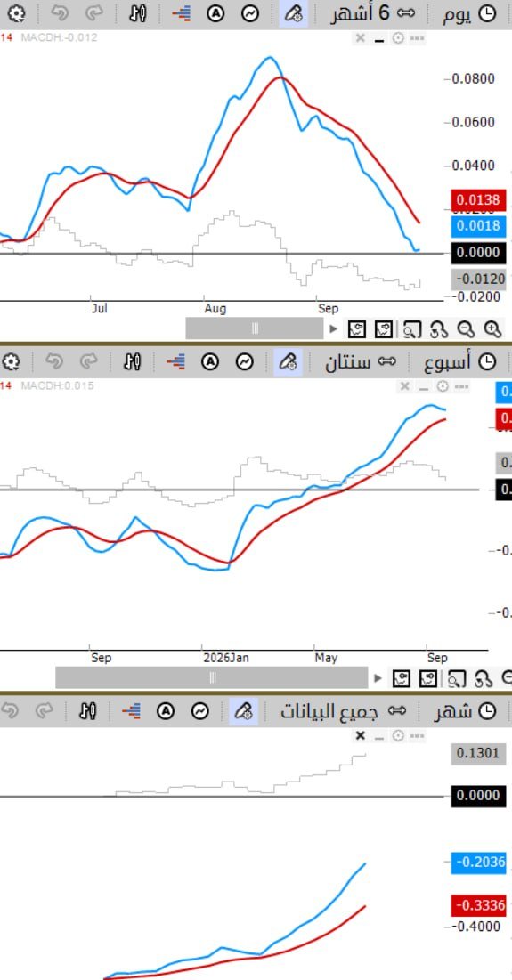Open 6 أشهر range selector

372,13
